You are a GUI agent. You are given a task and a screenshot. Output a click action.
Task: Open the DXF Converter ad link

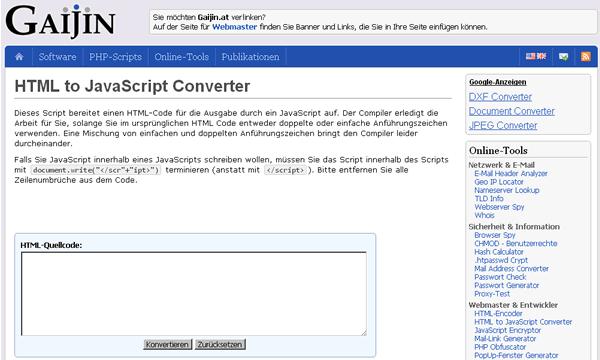click(500, 97)
